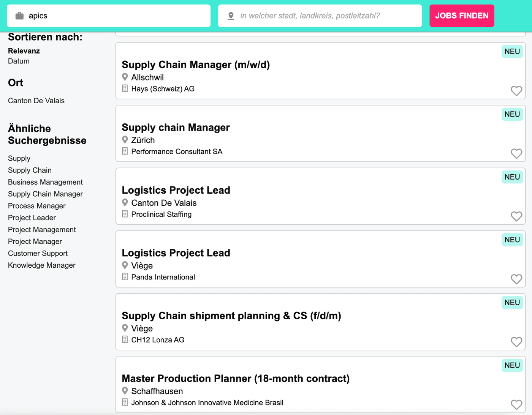Click the location pin icon in the location field
This screenshot has width=532, height=415.
point(231,16)
